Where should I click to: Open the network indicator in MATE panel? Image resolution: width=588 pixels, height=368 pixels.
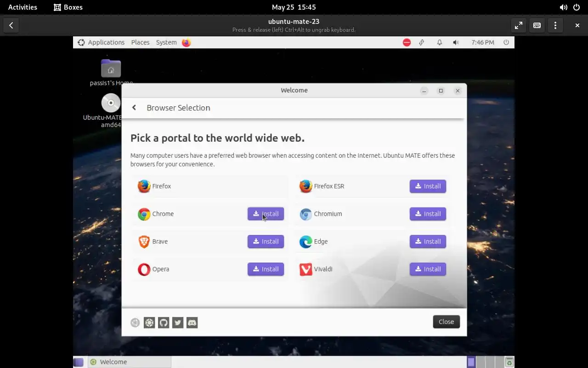click(x=422, y=42)
